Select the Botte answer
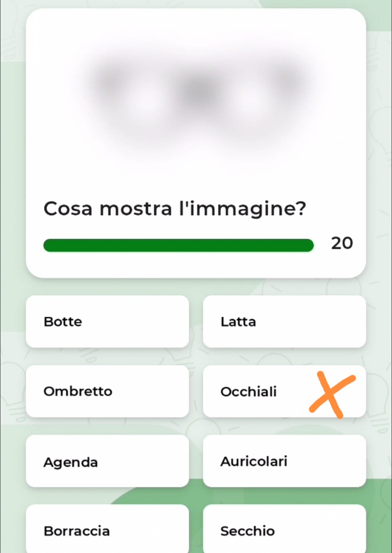Viewport: 392px width, 553px height. (107, 321)
